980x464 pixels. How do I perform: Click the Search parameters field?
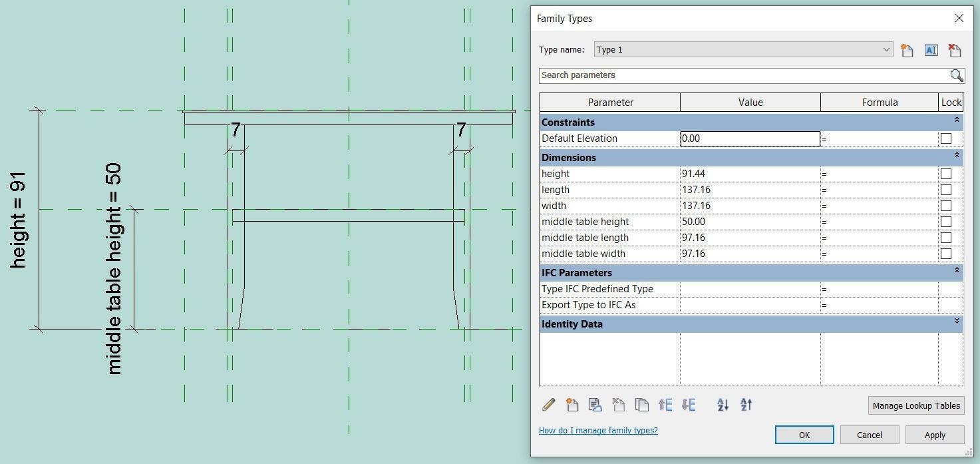click(744, 75)
